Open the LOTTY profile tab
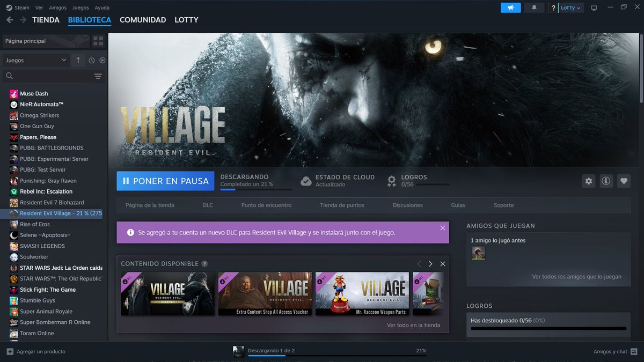This screenshot has width=644, height=362. coord(186,20)
